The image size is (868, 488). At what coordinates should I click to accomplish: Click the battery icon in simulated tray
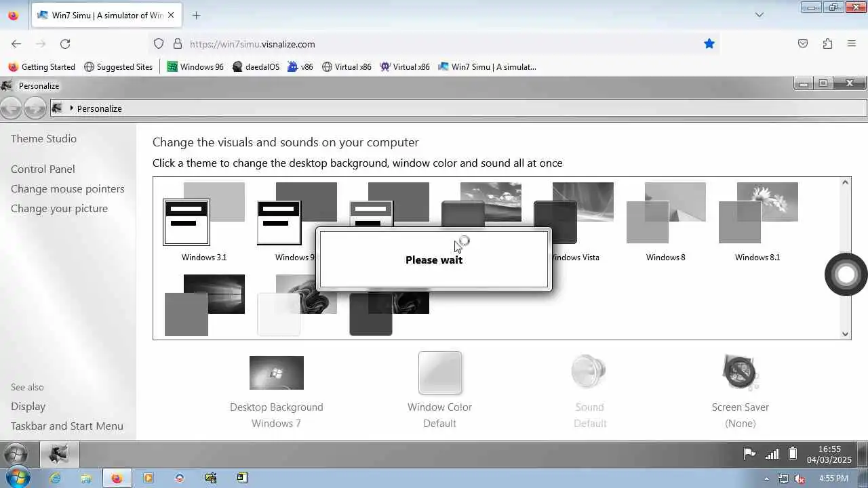click(x=792, y=454)
